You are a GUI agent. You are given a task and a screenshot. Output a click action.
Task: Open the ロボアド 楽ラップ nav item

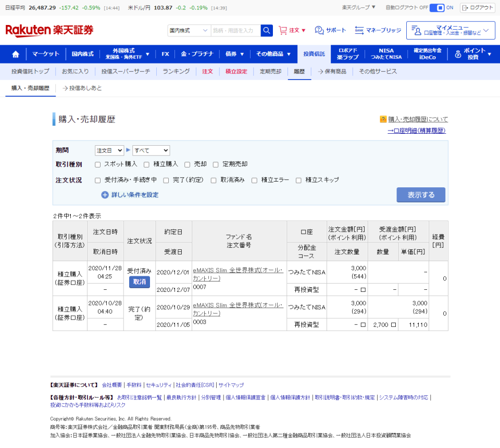(x=347, y=54)
